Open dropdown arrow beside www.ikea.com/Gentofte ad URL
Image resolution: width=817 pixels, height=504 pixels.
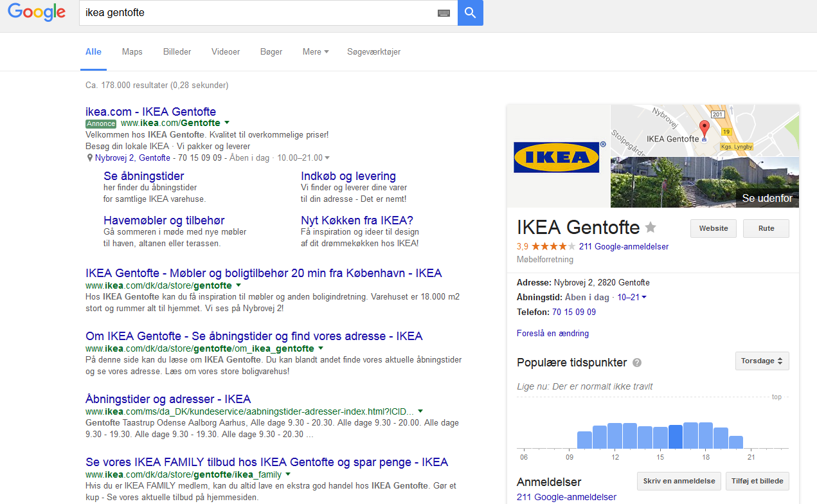(x=227, y=123)
